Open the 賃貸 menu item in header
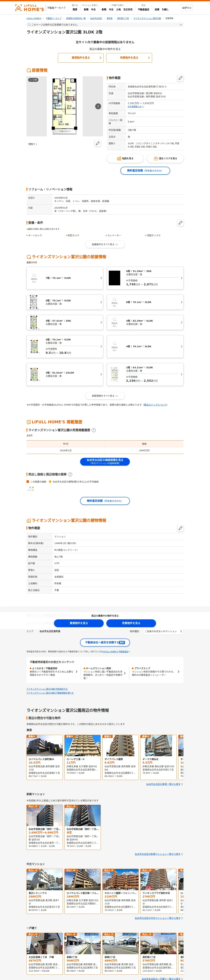This screenshot has width=210, height=980. tap(75, 9)
